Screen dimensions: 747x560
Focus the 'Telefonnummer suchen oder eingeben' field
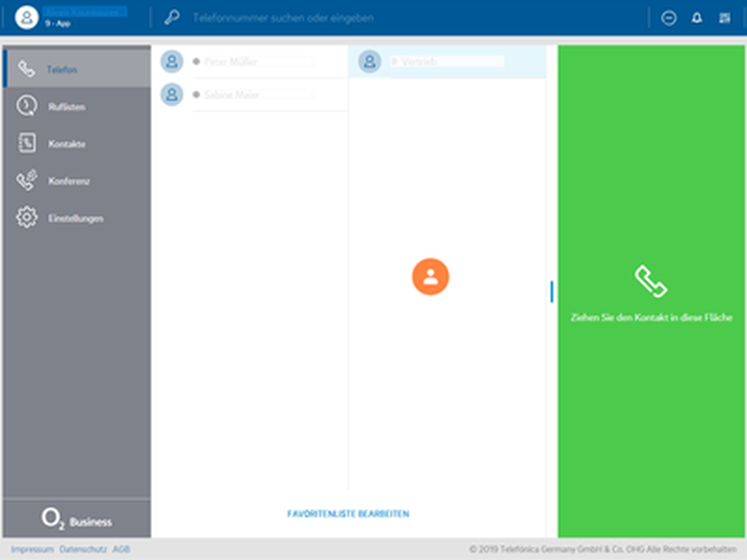[x=283, y=18]
